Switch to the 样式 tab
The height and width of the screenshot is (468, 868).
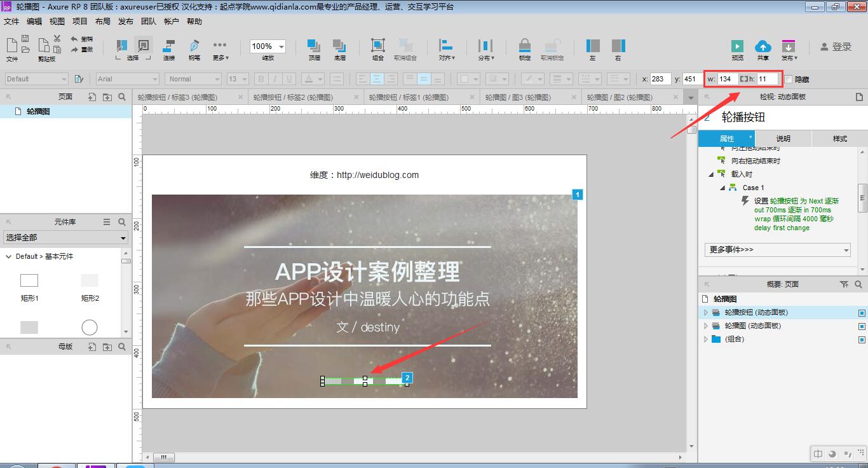(840, 139)
